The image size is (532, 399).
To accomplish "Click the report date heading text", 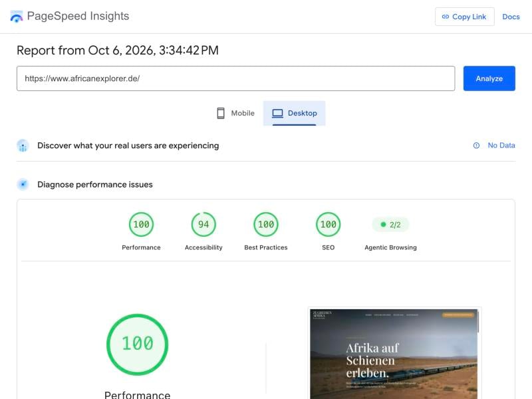I will point(118,51).
